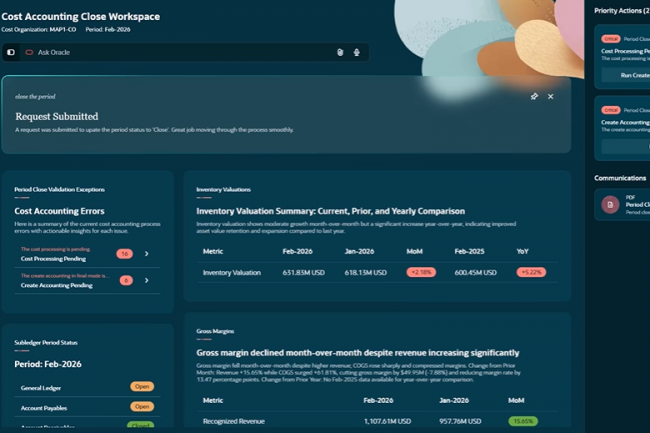Click the Cost Accounting Errors heading
Screen dimensions: 650x433
click(59, 211)
